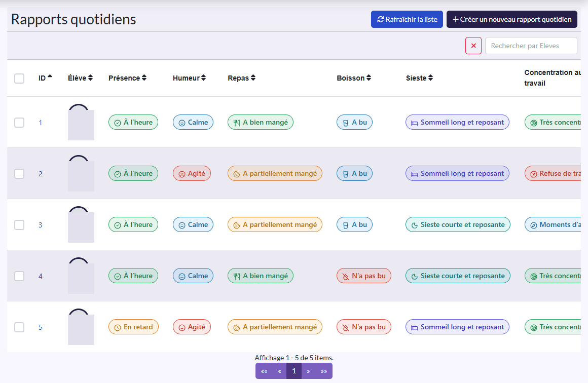Screen dimensions: 588x383
Task: Open report ID 5 link
Action: click(x=41, y=327)
